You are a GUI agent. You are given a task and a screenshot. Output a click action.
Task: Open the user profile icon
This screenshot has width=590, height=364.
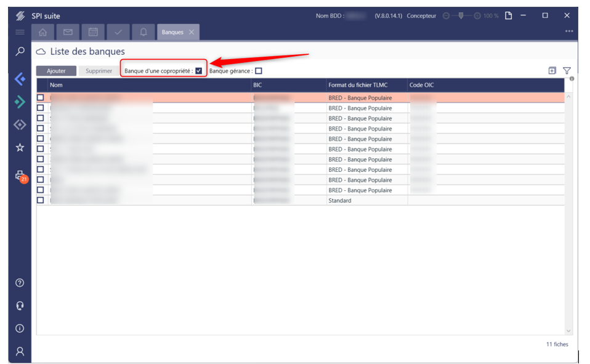pos(20,351)
